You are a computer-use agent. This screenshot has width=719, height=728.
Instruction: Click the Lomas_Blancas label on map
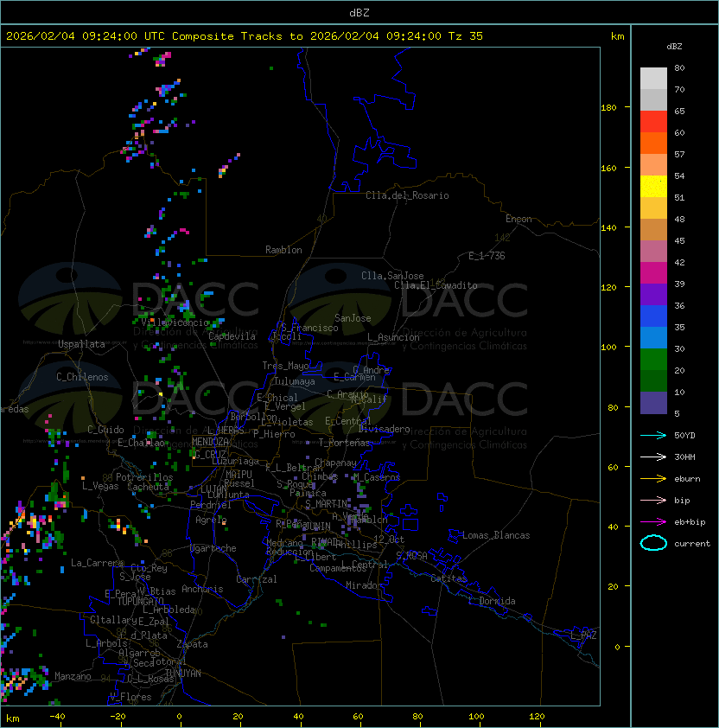click(496, 535)
